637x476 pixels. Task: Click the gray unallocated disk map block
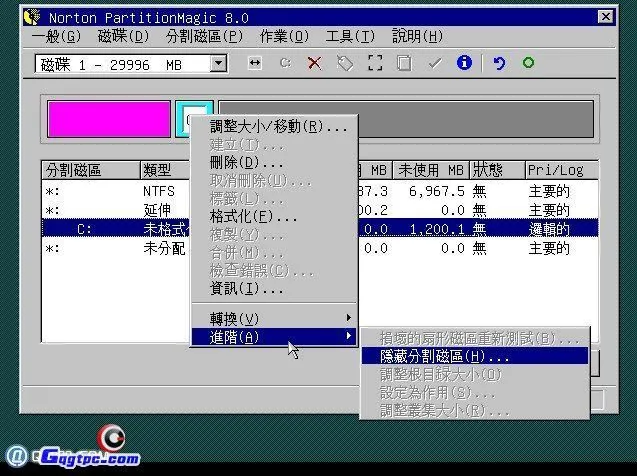[475, 119]
